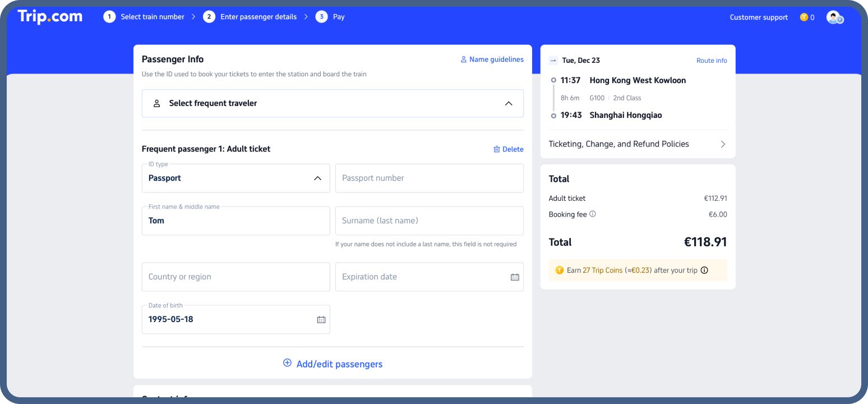Click the Pay step in the header
Image resolution: width=868 pixels, height=404 pixels.
[x=330, y=17]
